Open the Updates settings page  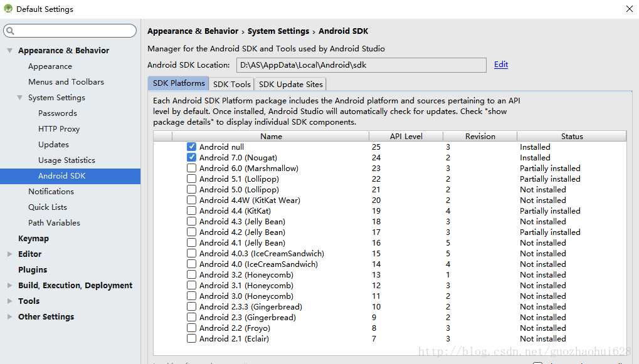(x=53, y=145)
